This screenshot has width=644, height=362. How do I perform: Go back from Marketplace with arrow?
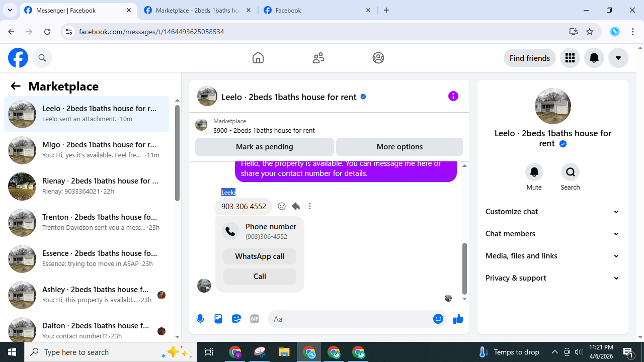tap(16, 86)
